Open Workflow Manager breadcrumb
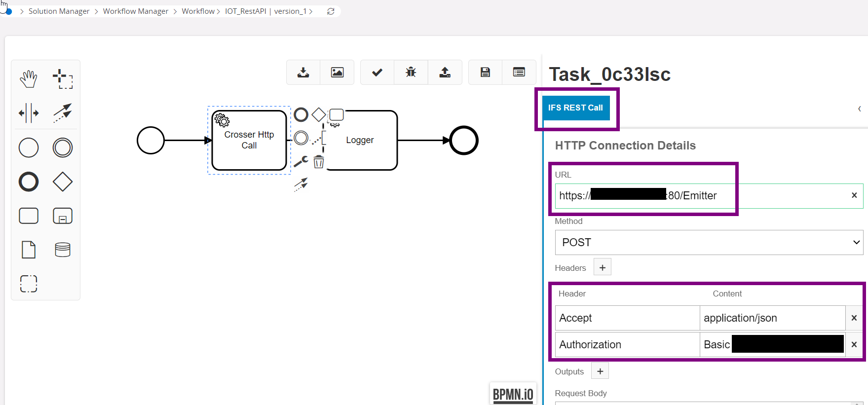The image size is (868, 405). pos(136,11)
